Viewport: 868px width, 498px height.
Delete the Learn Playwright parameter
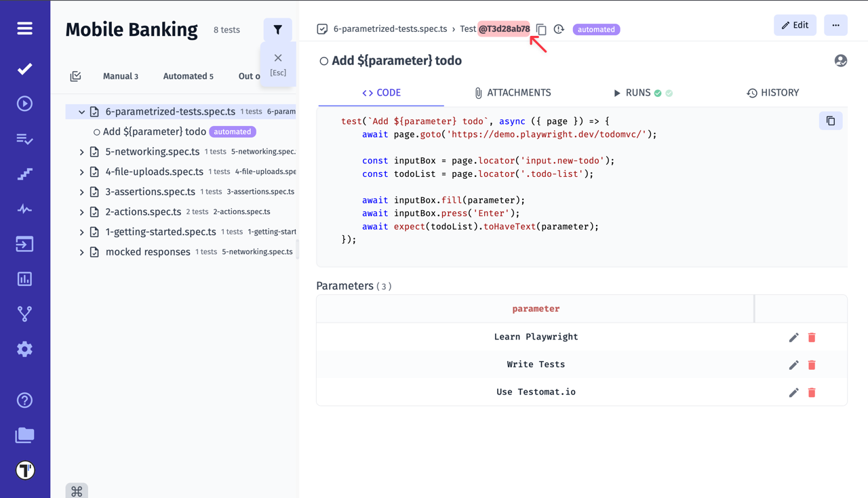pos(812,337)
